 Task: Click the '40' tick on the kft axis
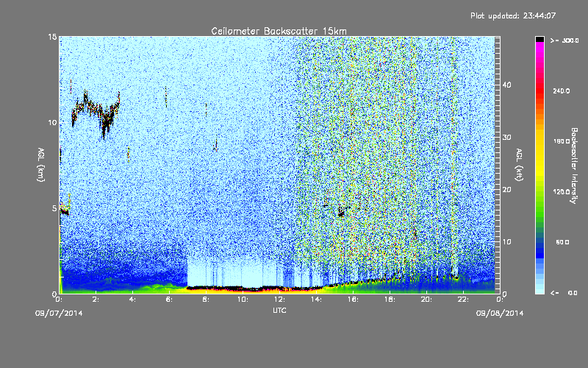[x=506, y=85]
